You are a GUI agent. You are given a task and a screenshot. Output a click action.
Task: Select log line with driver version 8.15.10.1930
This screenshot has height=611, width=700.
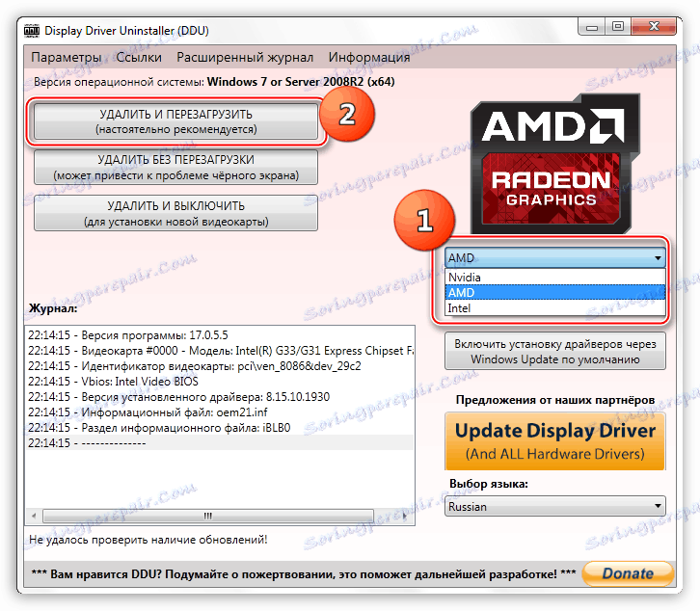point(220,397)
